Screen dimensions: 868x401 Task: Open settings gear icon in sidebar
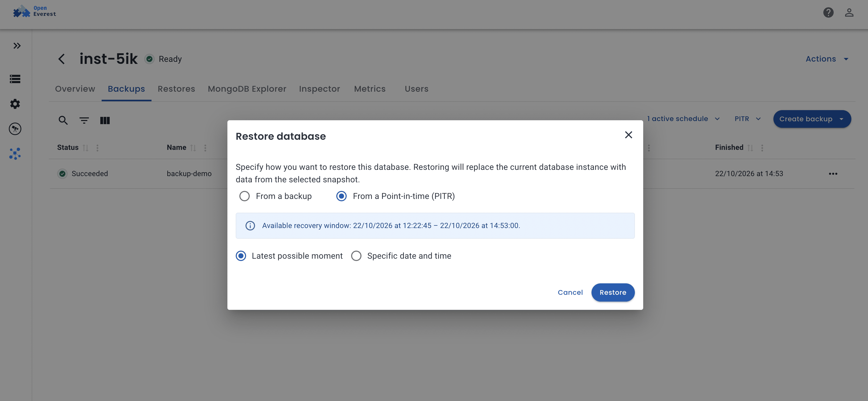[15, 104]
